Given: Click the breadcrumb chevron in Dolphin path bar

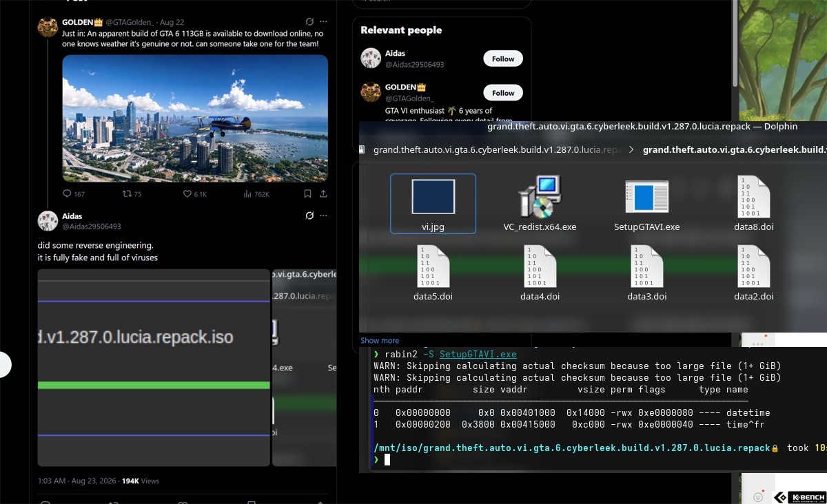Looking at the screenshot, I should click(x=631, y=149).
